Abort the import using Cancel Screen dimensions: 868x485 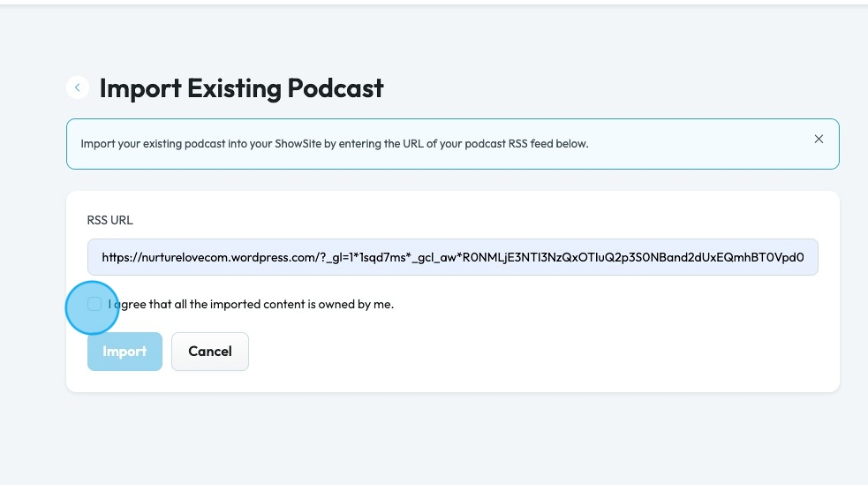[210, 352]
